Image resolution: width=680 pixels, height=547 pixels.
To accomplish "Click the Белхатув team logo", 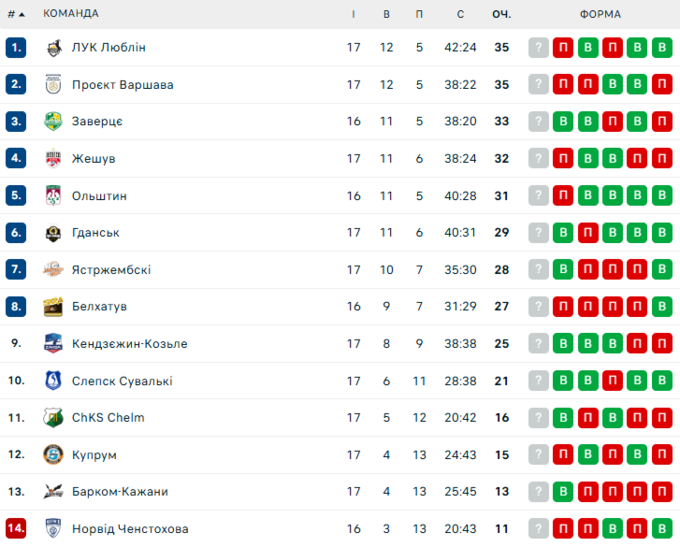I will [54, 307].
